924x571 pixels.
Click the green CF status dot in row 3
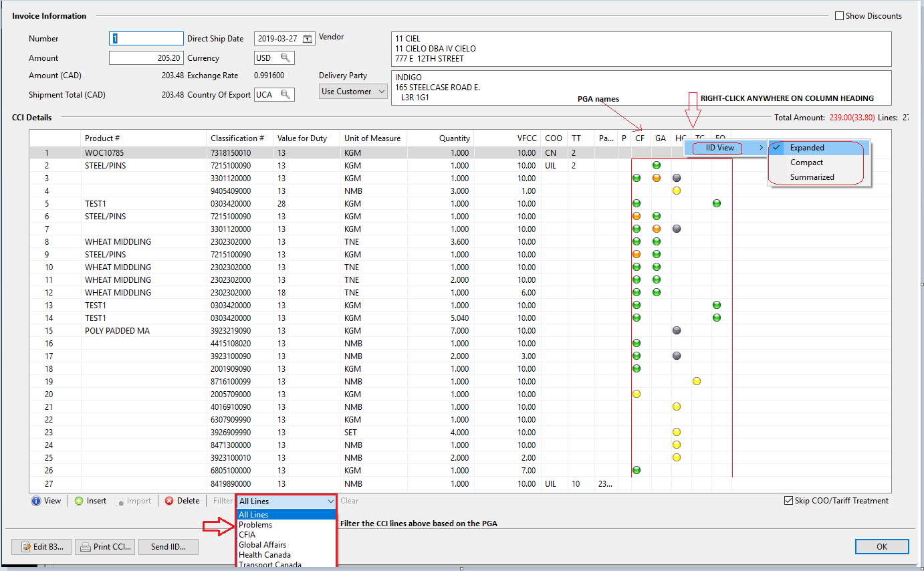point(637,178)
